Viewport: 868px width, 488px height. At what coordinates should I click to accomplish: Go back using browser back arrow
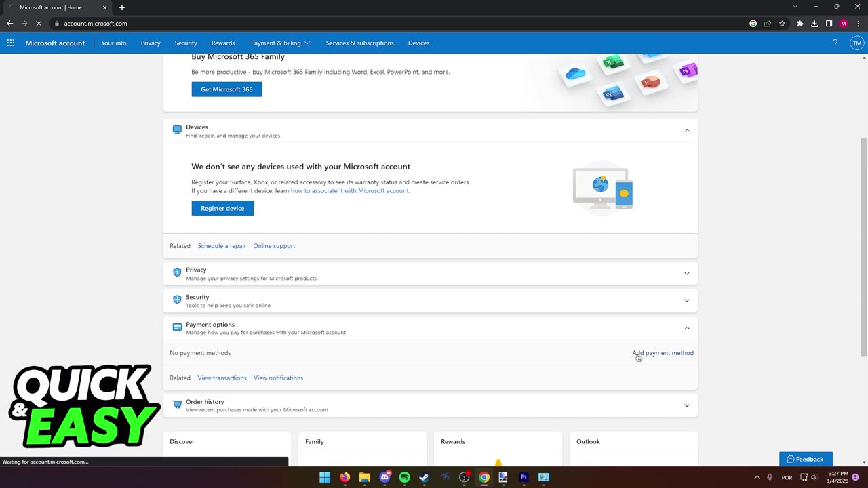tap(9, 23)
